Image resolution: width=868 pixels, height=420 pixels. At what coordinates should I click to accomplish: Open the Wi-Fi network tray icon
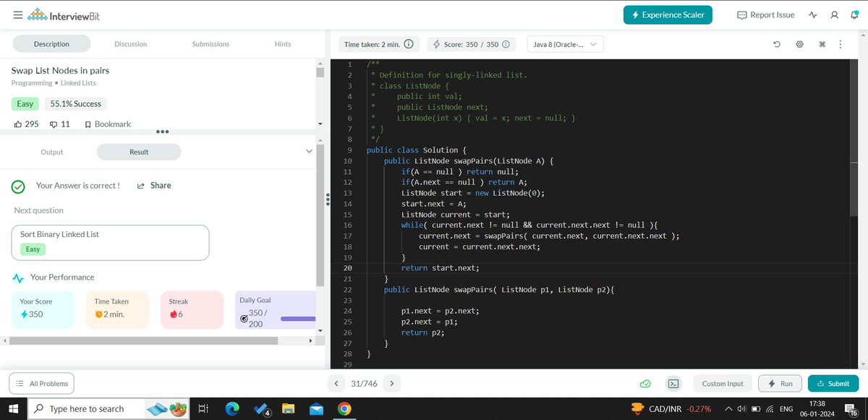coord(770,408)
